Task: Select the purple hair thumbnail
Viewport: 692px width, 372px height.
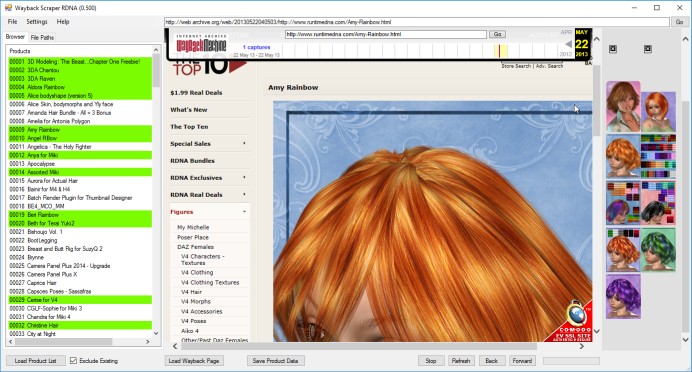Action: point(623,297)
